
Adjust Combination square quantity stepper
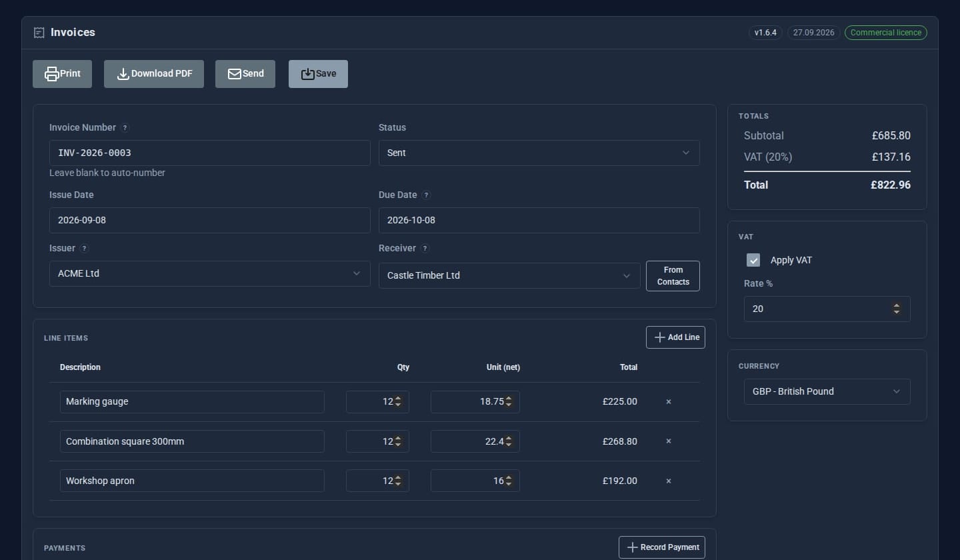[x=398, y=441]
